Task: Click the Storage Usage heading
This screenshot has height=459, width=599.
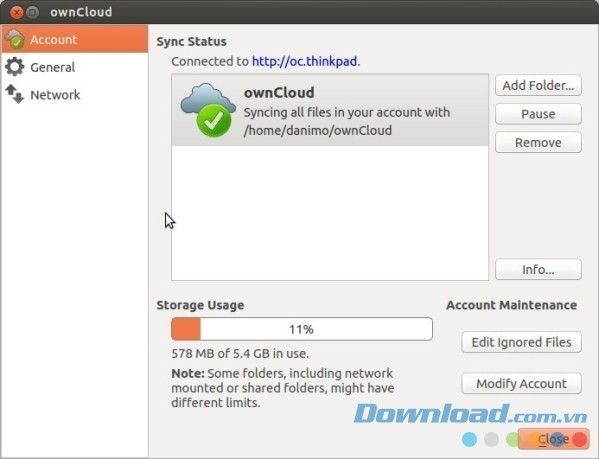Action: [x=200, y=305]
